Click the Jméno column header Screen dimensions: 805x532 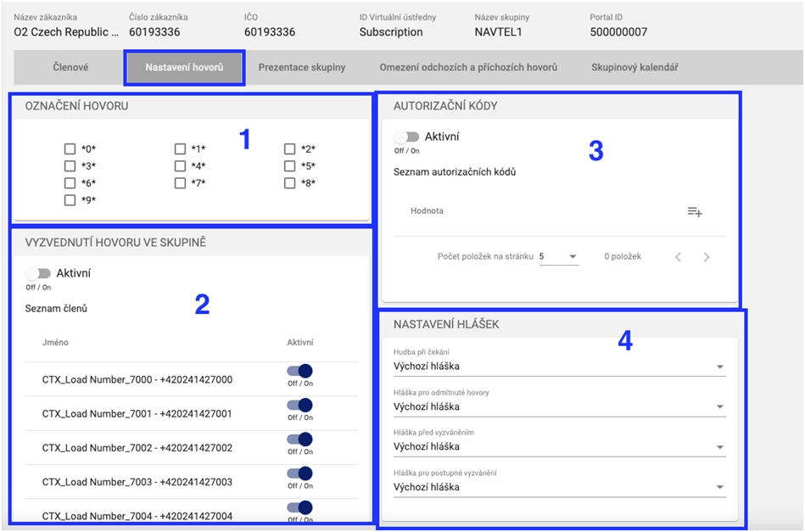56,342
